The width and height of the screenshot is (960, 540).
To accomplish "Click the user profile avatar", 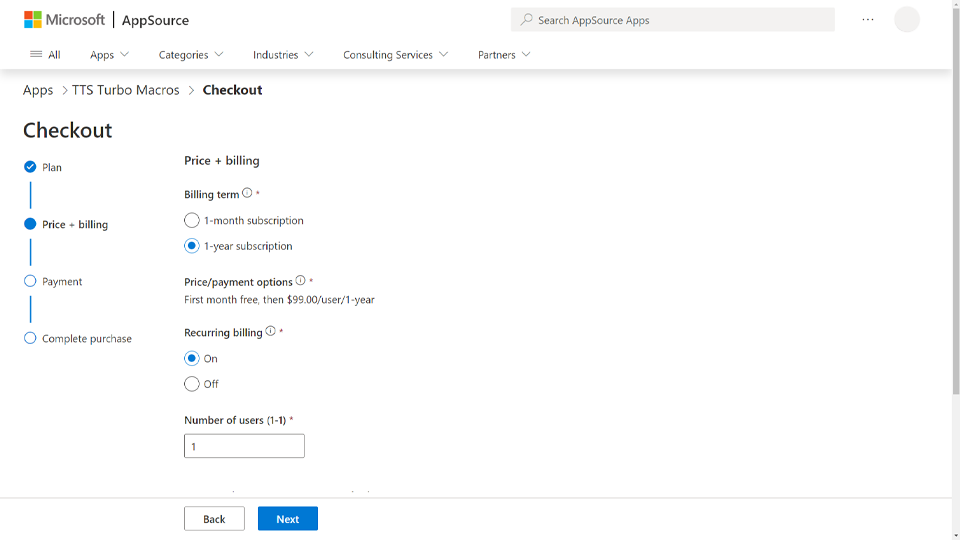I will tap(907, 20).
